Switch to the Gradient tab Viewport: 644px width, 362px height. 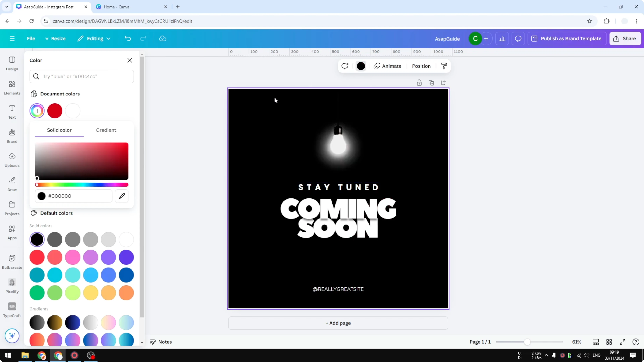pyautogui.click(x=106, y=130)
